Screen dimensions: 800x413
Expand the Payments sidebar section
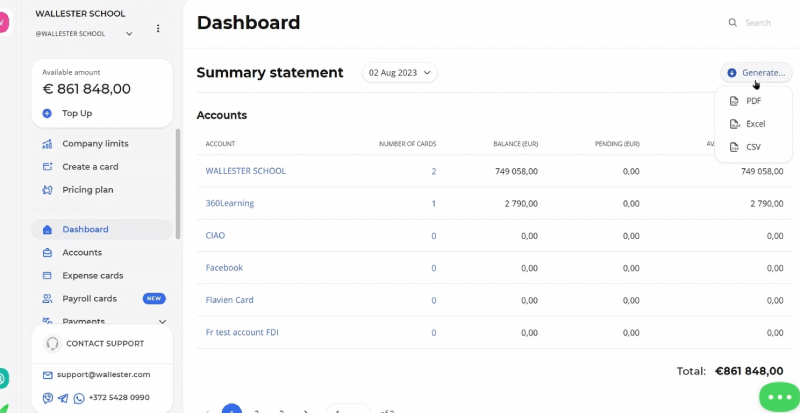(162, 321)
